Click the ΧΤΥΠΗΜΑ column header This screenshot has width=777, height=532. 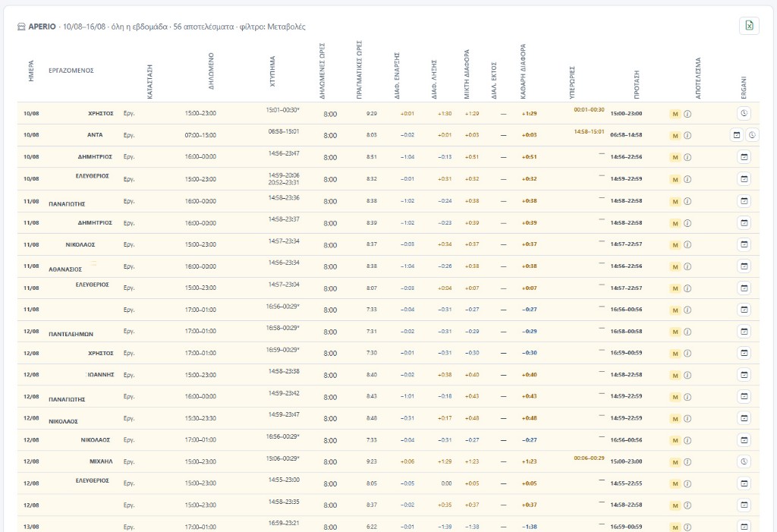[x=272, y=72]
